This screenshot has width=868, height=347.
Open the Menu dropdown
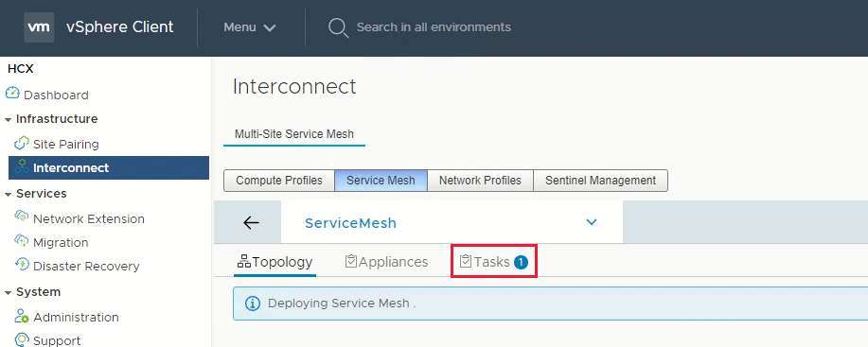pyautogui.click(x=249, y=27)
